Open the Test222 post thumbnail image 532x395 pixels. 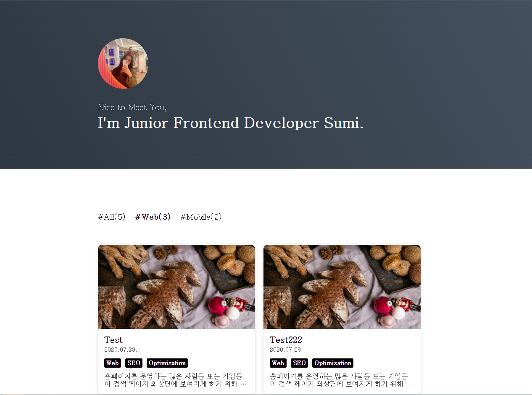click(342, 287)
